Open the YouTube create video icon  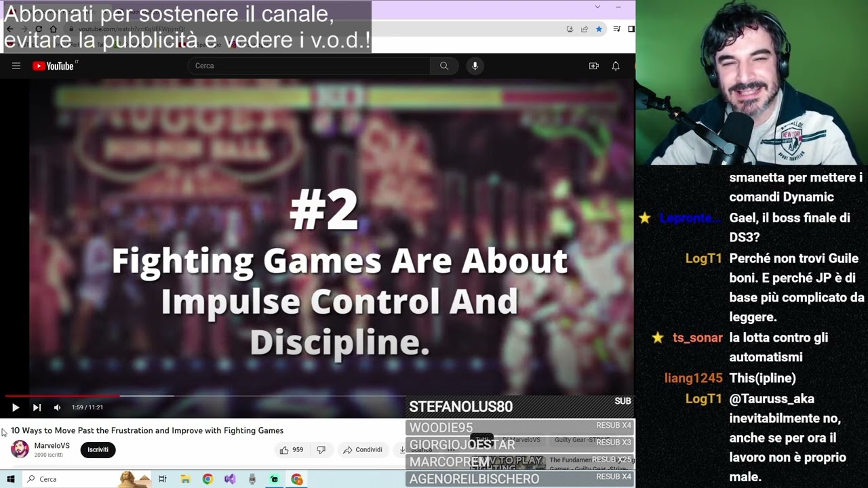tap(594, 66)
